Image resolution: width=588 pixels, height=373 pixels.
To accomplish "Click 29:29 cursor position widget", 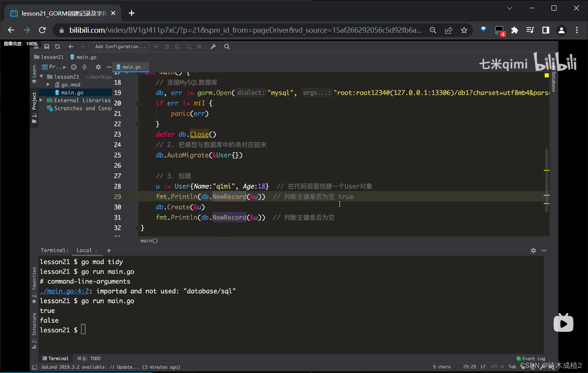I will [x=469, y=367].
